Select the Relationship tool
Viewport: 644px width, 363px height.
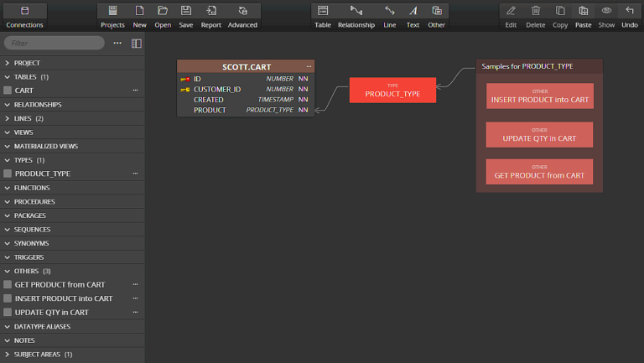pos(356,11)
